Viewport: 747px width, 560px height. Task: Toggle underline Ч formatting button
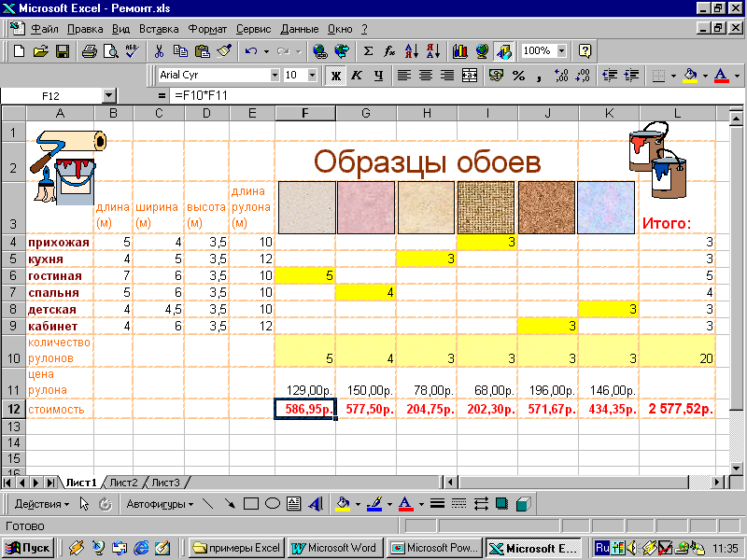pos(378,76)
